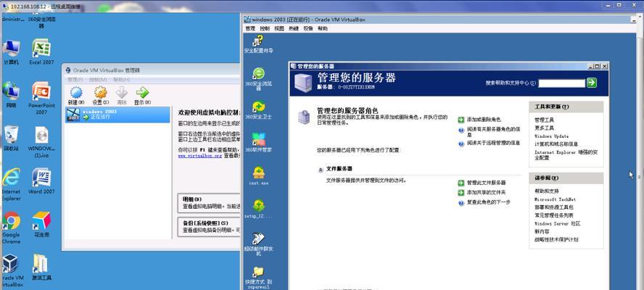644x290 pixels.
Task: Click the search help input field
Action: [561, 83]
